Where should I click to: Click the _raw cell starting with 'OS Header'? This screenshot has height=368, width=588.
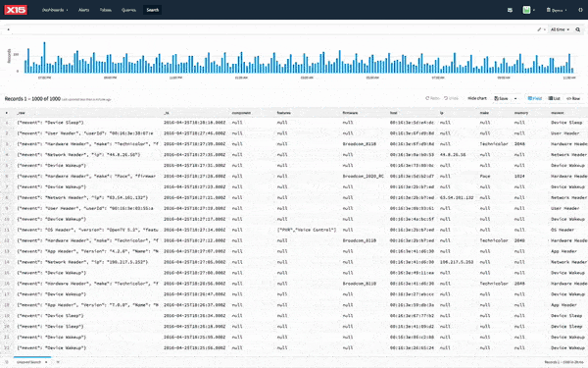88,230
